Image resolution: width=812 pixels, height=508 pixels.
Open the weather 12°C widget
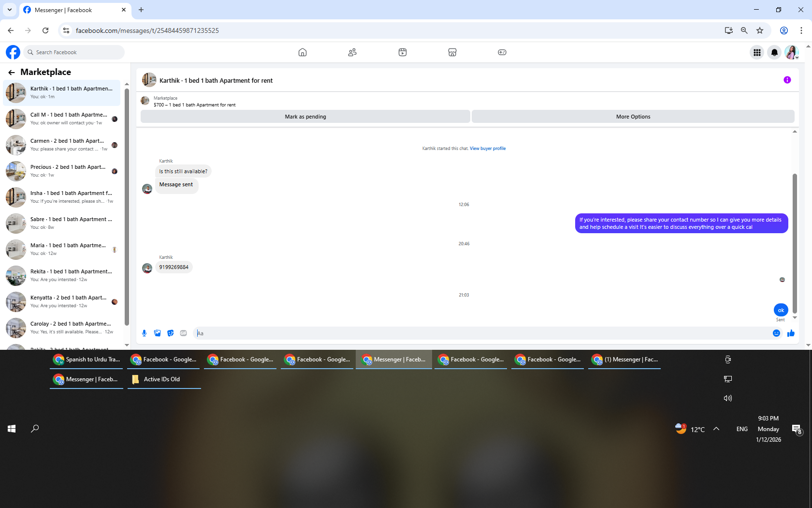(x=690, y=429)
